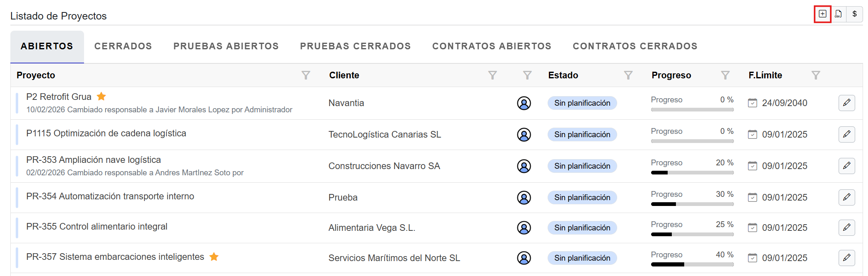Open the Estado column filter

click(x=628, y=75)
